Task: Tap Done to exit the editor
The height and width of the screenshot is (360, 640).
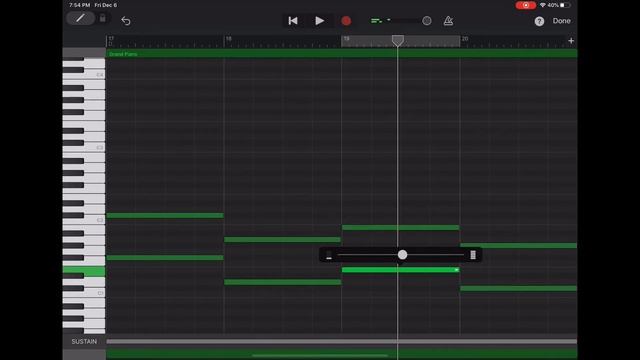Action: tap(561, 21)
